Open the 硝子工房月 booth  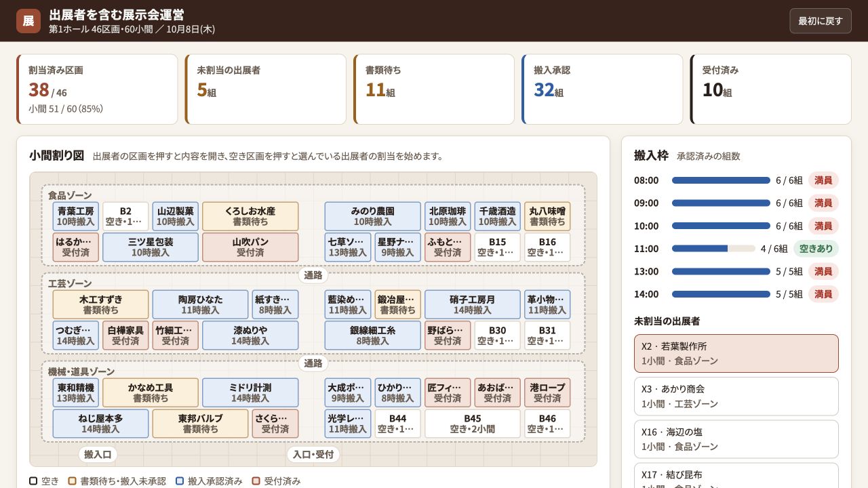pyautogui.click(x=473, y=304)
